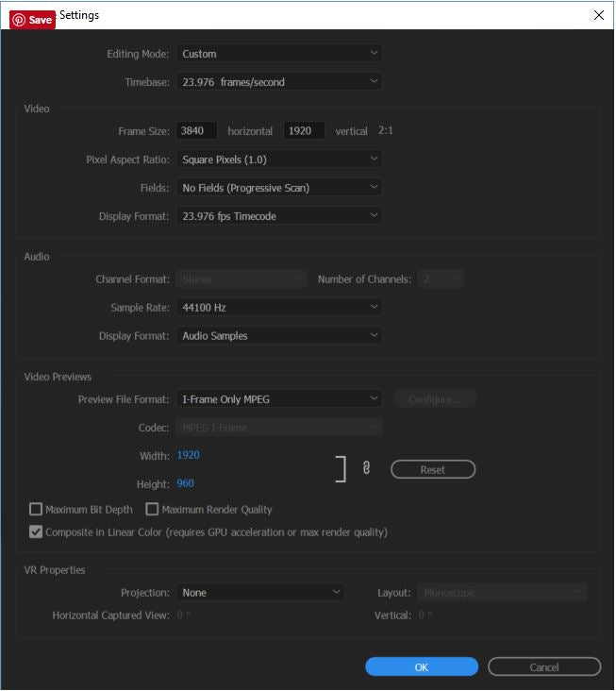The image size is (616, 691).
Task: Click the horizontal Frame Size field 3840
Action: point(196,131)
